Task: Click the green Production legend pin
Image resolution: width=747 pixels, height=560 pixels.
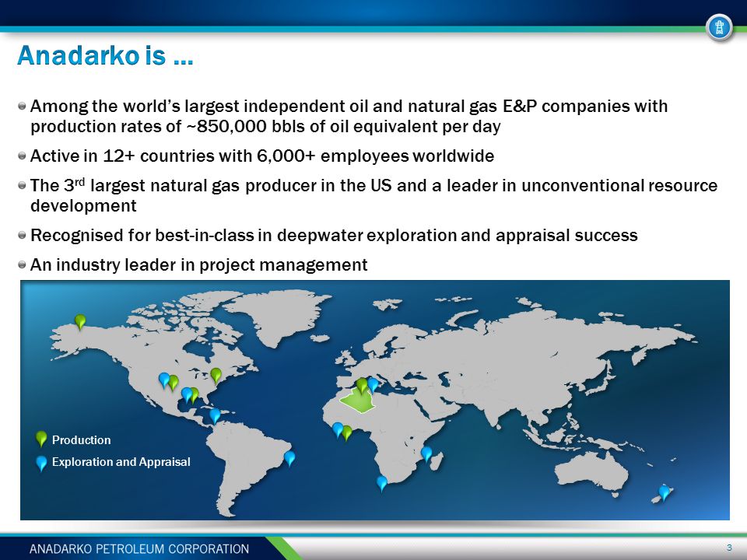Action: pyautogui.click(x=41, y=439)
